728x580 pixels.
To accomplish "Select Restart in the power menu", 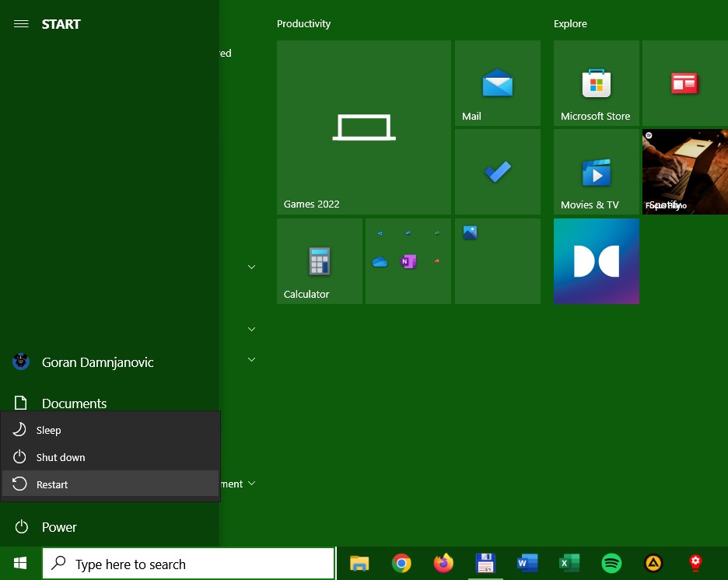I will pos(110,484).
